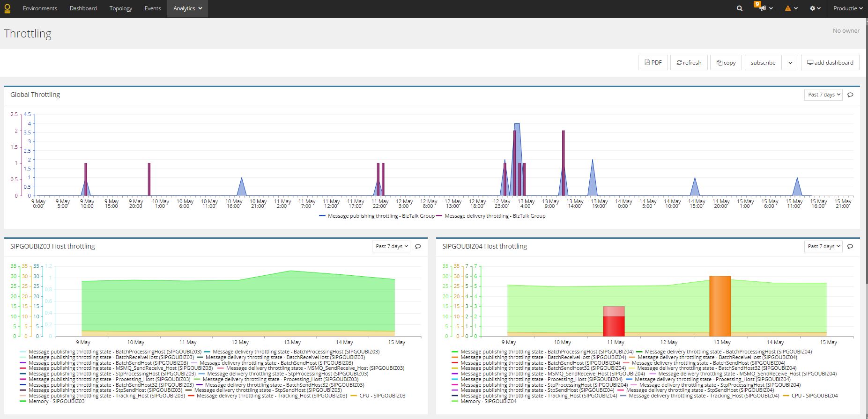Viewport: 868px width, 419px height.
Task: Select publishing throttling state BatchSendHost32 (SIPGOUBIZ04) legend entry
Action: point(539,368)
